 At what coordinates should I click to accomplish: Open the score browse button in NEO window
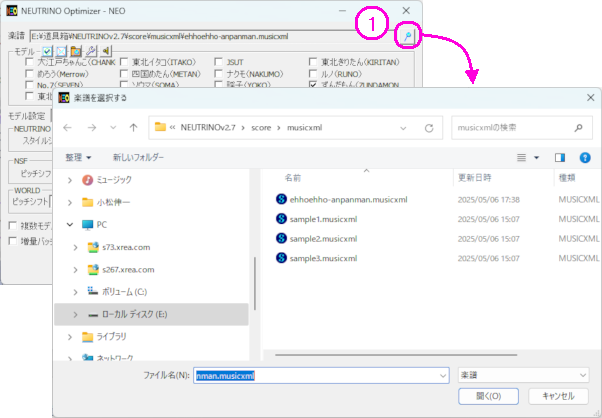click(x=407, y=36)
